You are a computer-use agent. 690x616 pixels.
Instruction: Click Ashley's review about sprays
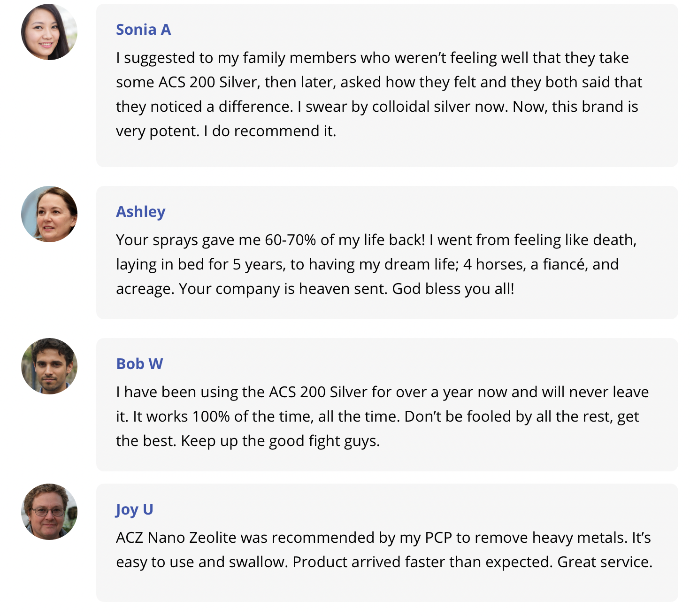(376, 264)
